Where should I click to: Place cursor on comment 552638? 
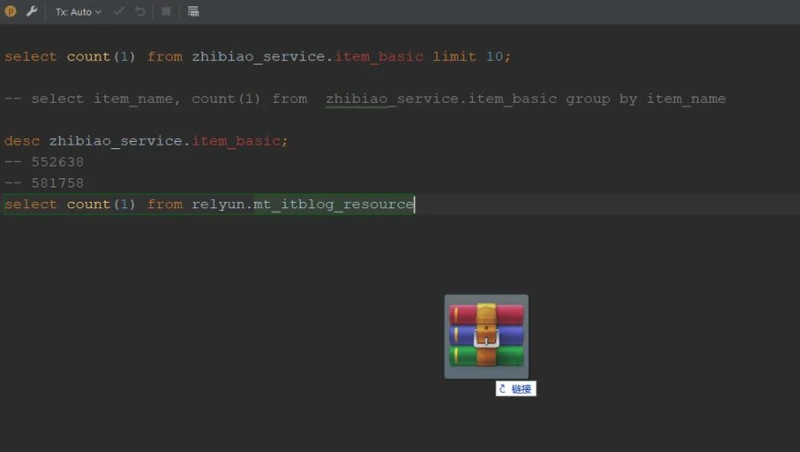click(x=58, y=162)
